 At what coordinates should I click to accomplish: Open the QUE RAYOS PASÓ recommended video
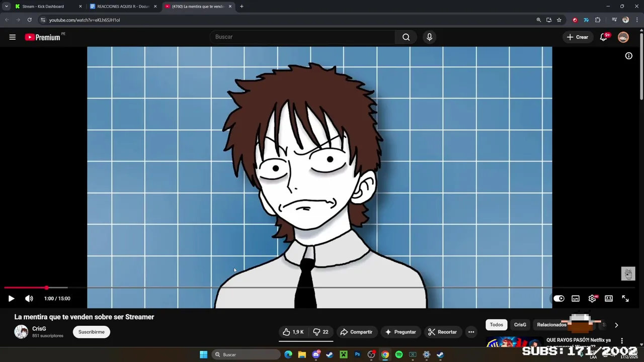[579, 340]
